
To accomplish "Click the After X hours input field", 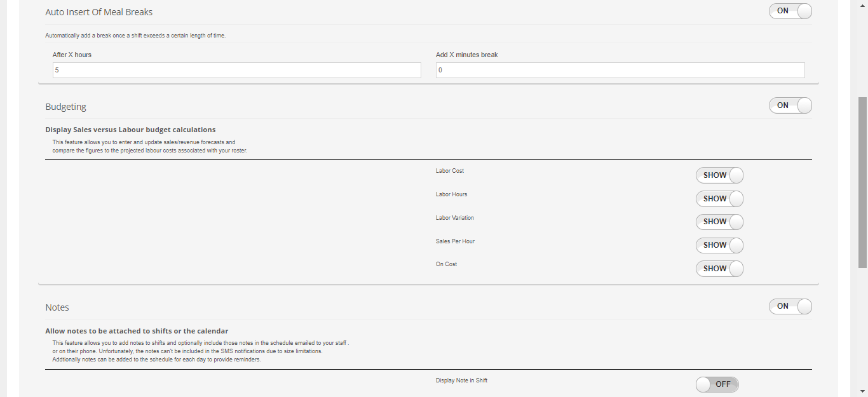I will tap(237, 70).
